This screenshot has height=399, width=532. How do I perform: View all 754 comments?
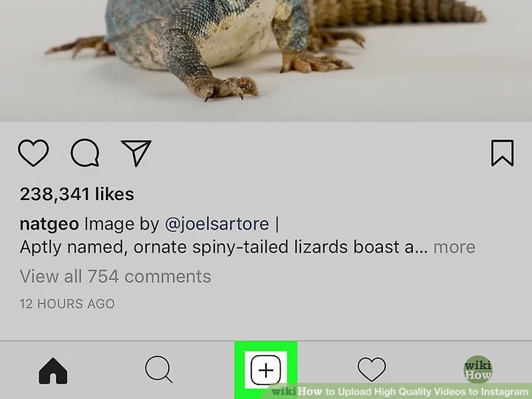[115, 276]
